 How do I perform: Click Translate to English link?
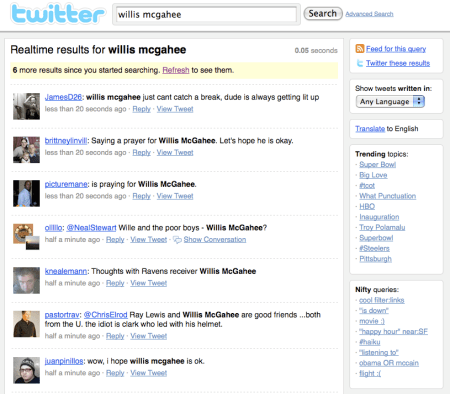(x=370, y=129)
